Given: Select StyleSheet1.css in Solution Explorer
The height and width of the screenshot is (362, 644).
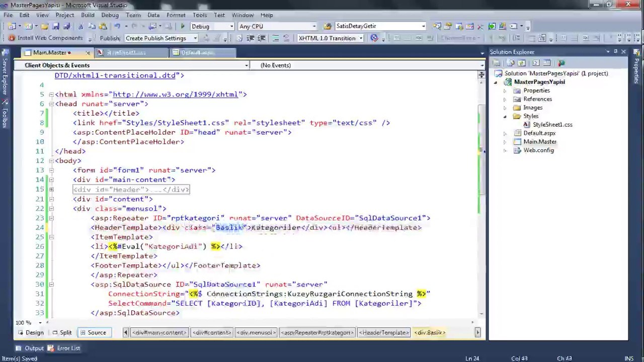Looking at the screenshot, I should click(x=552, y=125).
